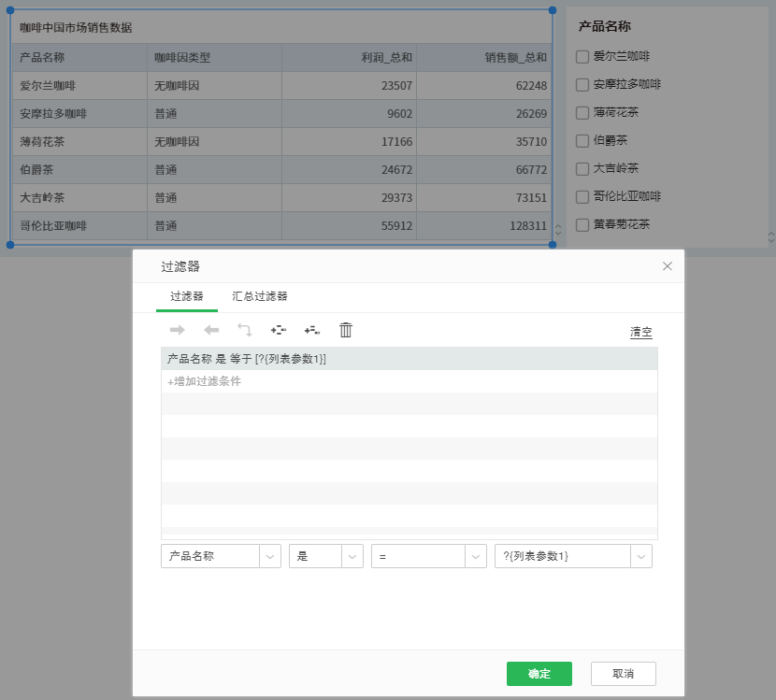The width and height of the screenshot is (776, 700).
Task: Click the first add-condition icon in toolbar
Action: 278,330
